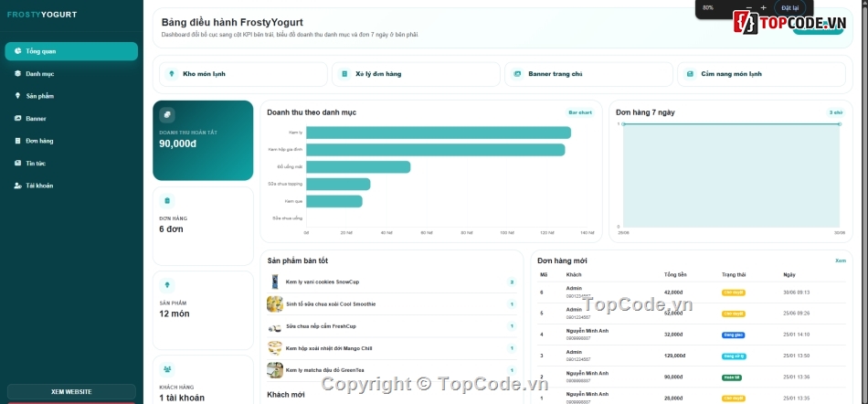The image size is (868, 404).
Task: Click the Cẩm nang món lạnh icon
Action: coord(690,74)
